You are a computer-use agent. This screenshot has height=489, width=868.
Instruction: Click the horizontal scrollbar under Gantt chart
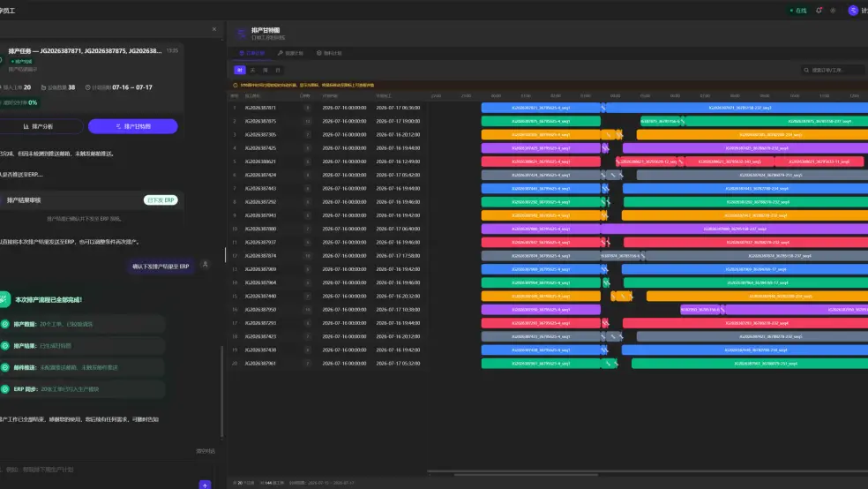point(526,474)
